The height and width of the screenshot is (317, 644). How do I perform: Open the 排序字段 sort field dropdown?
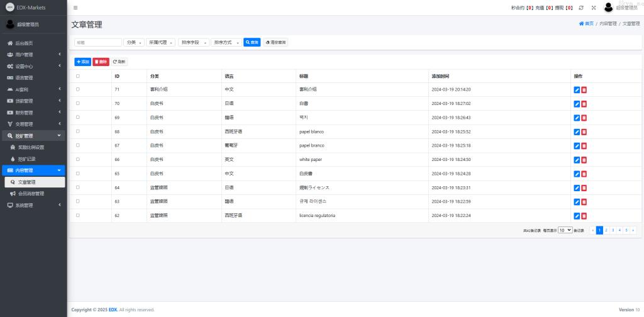(193, 42)
